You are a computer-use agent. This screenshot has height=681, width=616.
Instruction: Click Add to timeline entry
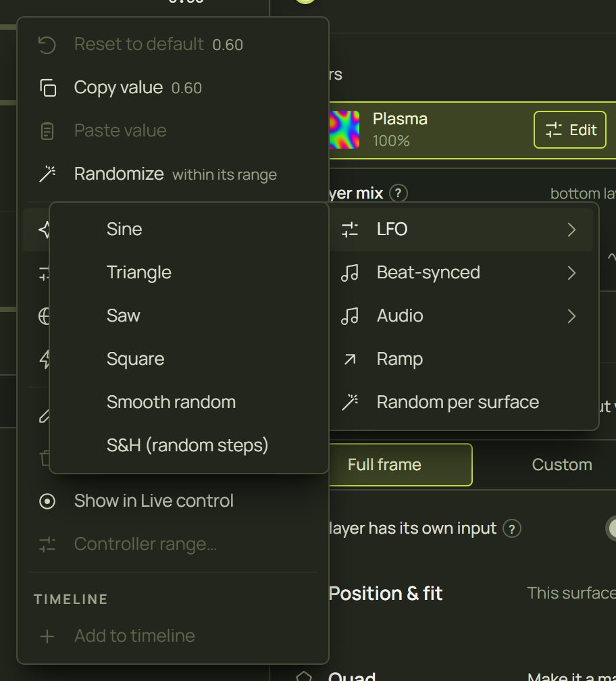click(173, 636)
